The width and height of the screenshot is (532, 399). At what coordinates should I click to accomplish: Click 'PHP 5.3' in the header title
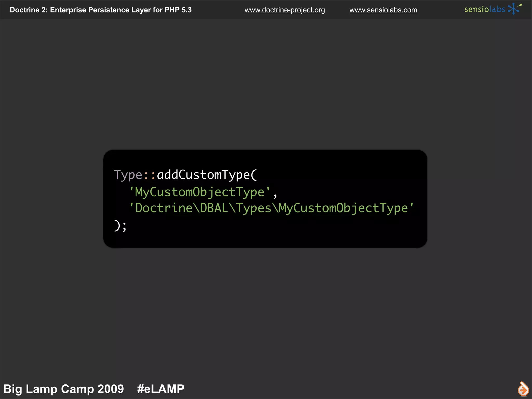(178, 10)
